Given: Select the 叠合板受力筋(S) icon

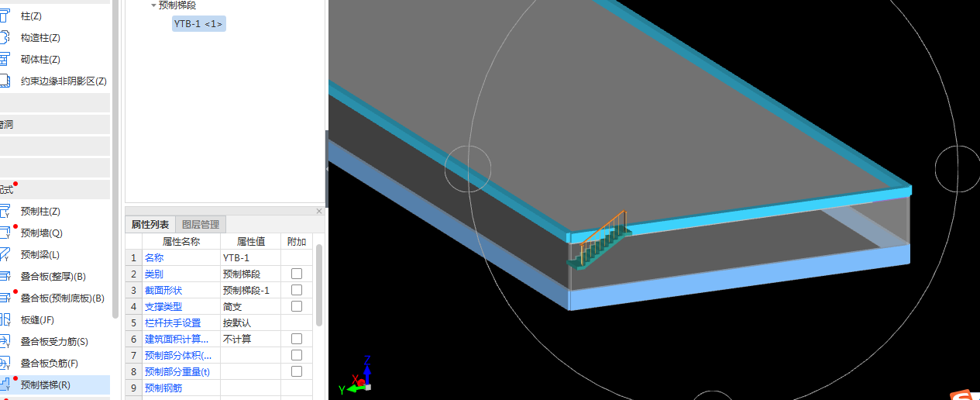Looking at the screenshot, I should pos(5,341).
